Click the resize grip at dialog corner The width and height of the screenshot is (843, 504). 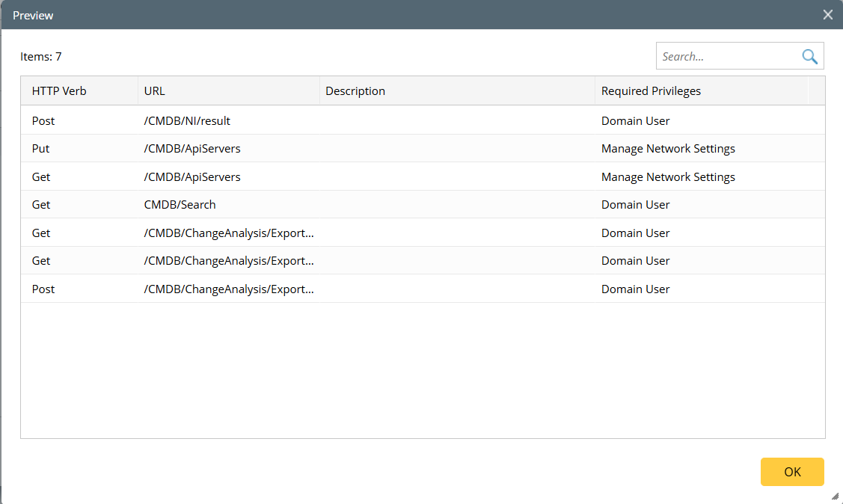[835, 496]
